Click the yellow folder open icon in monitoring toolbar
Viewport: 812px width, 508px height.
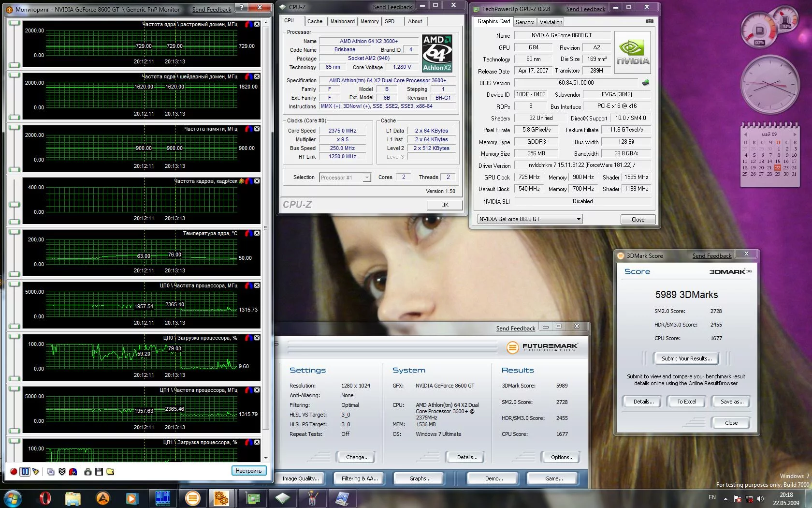pos(110,471)
